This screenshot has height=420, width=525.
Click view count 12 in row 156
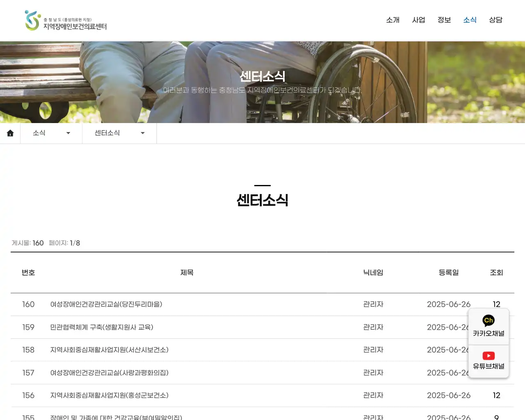[x=496, y=395]
